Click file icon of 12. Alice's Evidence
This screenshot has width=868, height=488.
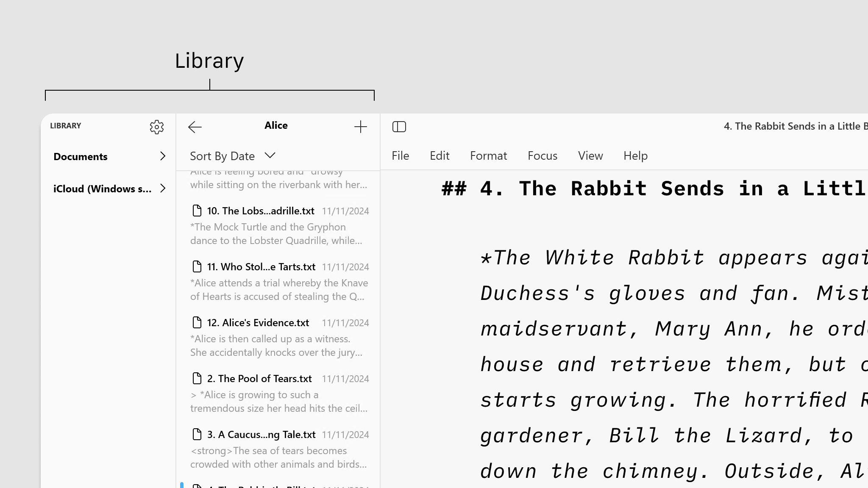(x=197, y=322)
